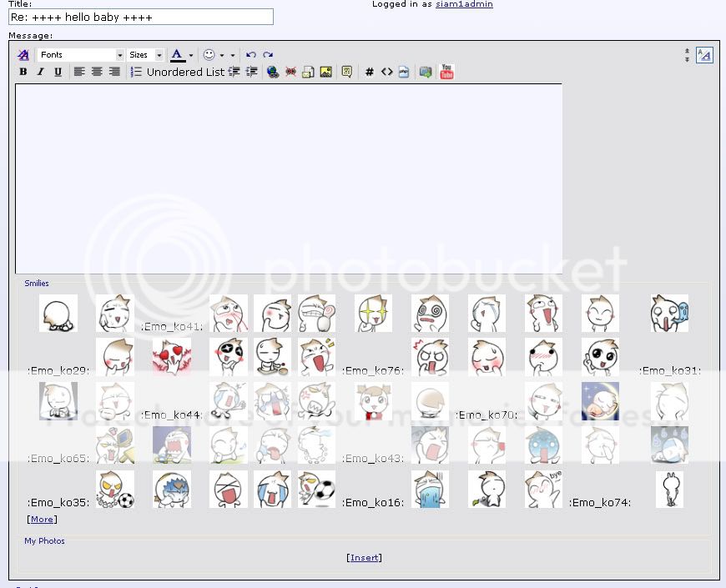
Task: Wrap code tags using the # icon
Action: [x=369, y=73]
